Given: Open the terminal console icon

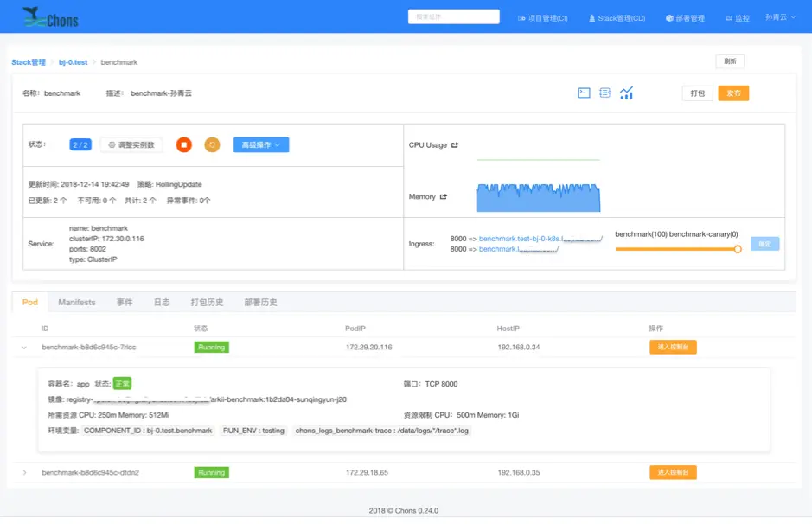Looking at the screenshot, I should [x=584, y=93].
